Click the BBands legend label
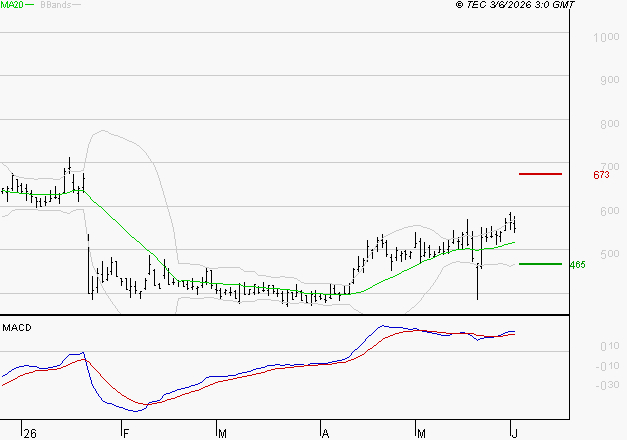627x440 pixels. click(x=56, y=5)
